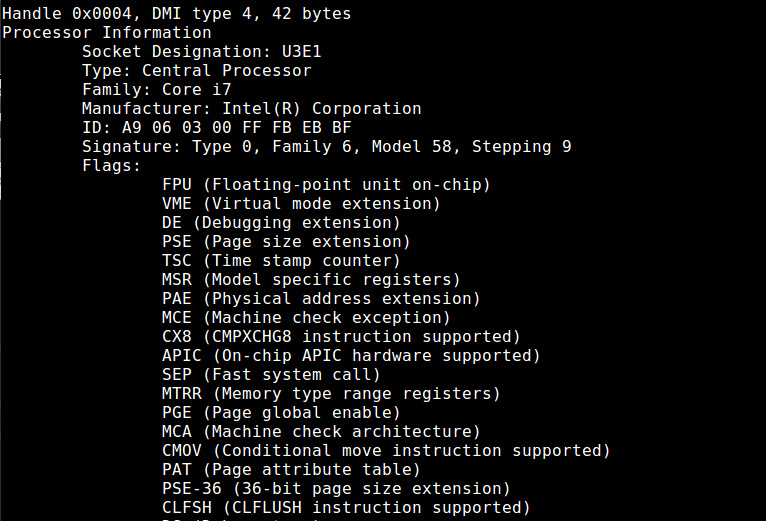Click the PAE physical address extension line
The image size is (766, 521).
[321, 299]
